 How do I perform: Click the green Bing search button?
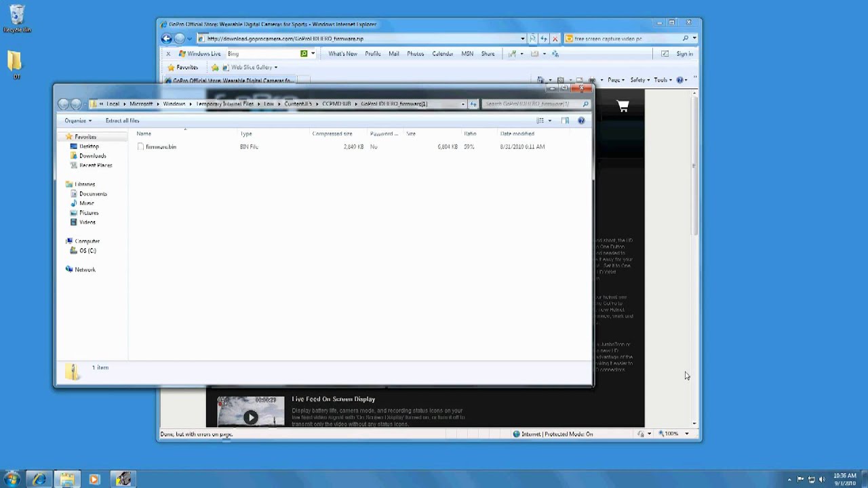coord(304,54)
